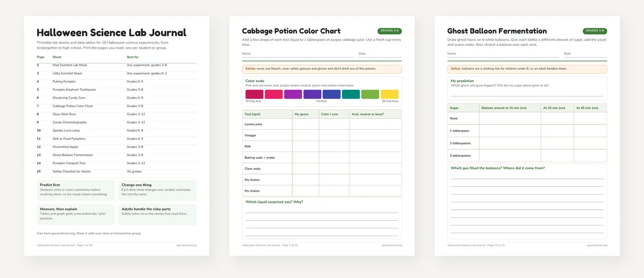Screen dimensions: 644x278
Task: Click the Ghost Balloon Fermentation page title
Action: click(497, 31)
